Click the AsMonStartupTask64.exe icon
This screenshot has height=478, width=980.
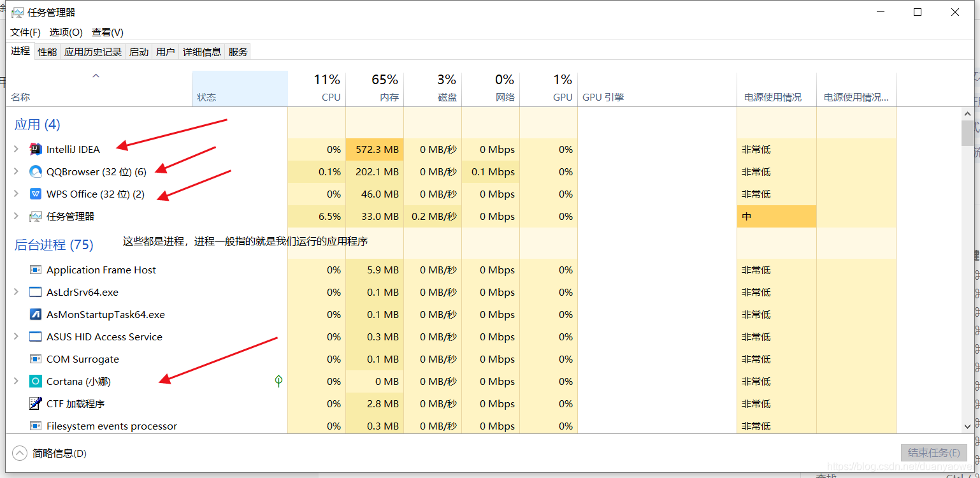click(x=36, y=315)
